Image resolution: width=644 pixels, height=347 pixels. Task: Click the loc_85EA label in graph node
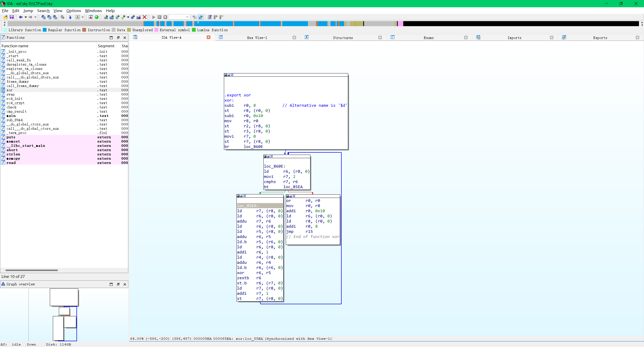[x=248, y=206]
